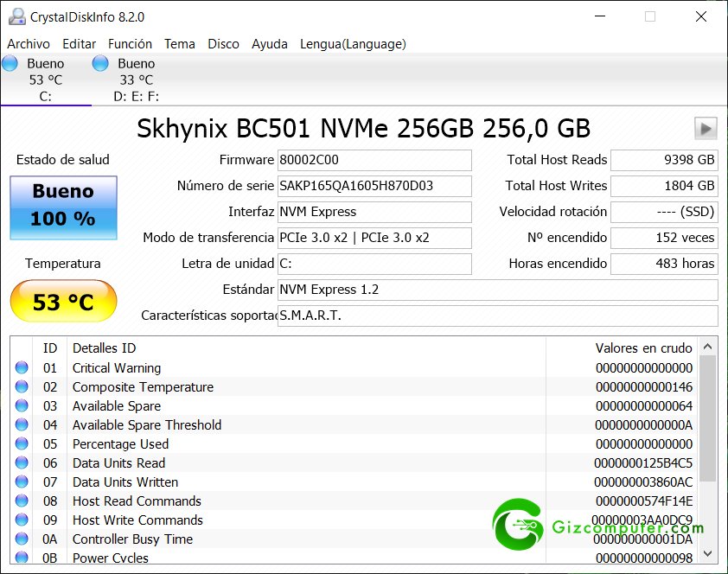
Task: Click the CrystalDiskInfo app icon in title bar
Action: tap(17, 16)
